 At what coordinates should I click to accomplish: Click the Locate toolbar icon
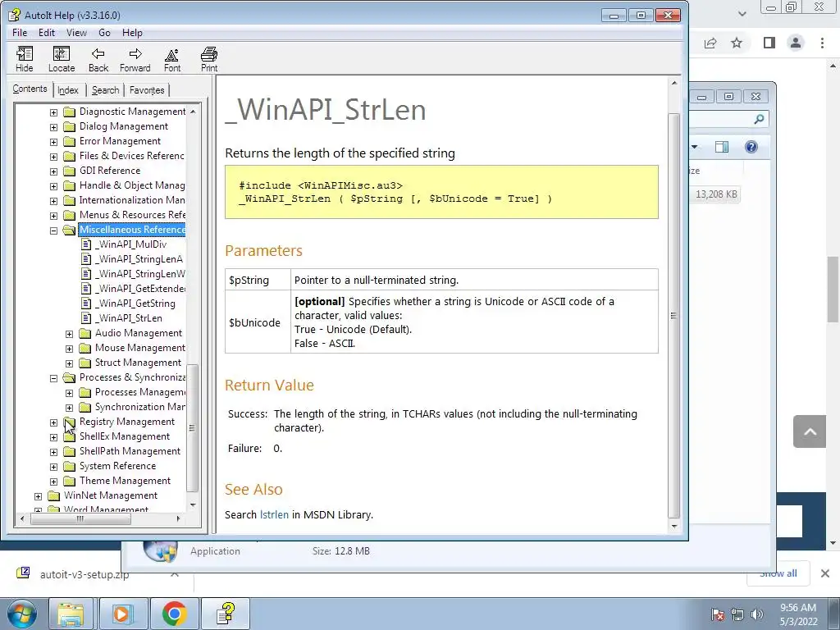[x=62, y=59]
